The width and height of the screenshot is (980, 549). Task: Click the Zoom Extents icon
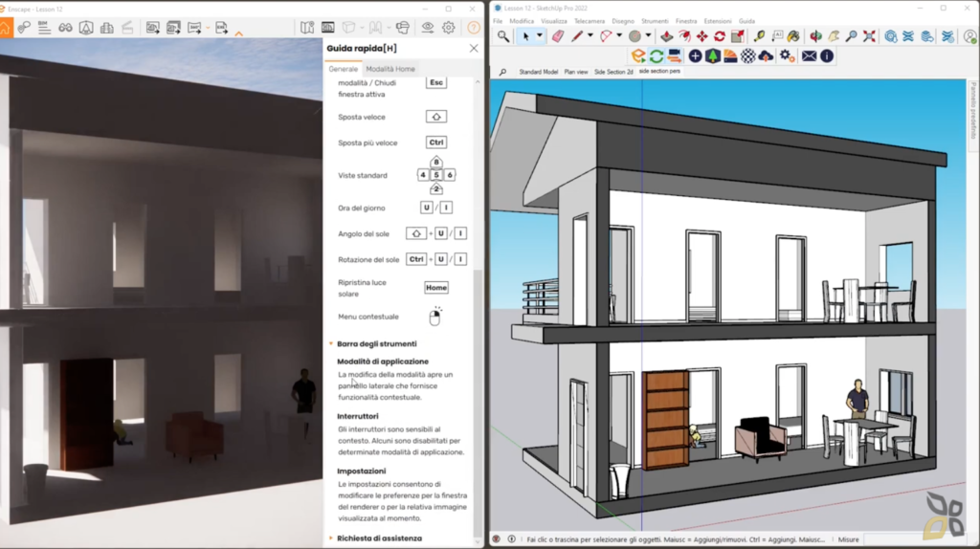869,36
